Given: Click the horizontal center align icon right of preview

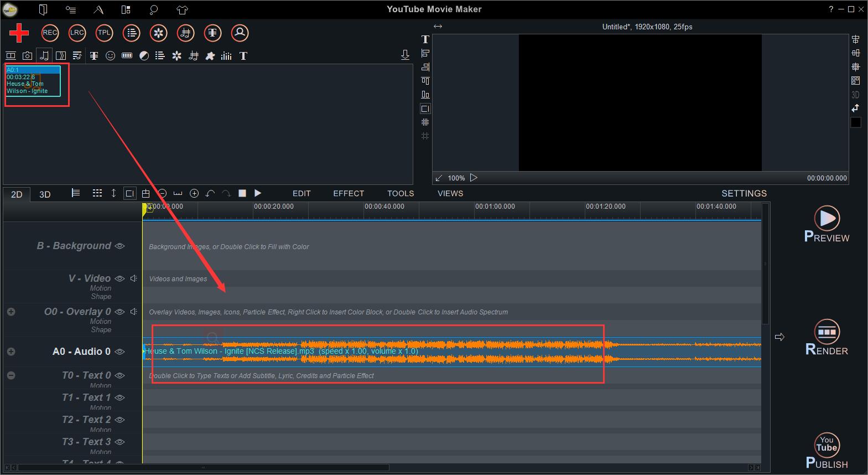Looking at the screenshot, I should (x=856, y=39).
